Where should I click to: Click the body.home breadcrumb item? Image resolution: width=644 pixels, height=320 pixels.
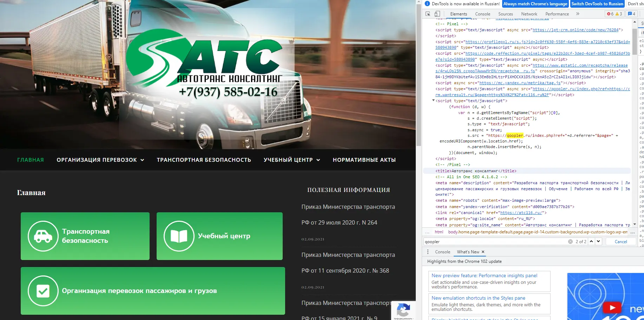click(x=538, y=232)
